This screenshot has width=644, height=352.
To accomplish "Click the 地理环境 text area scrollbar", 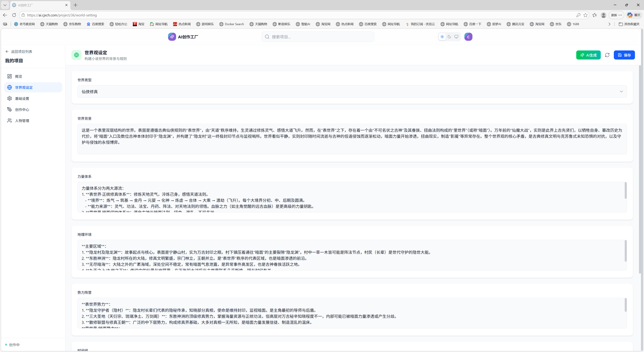I will 626,251.
